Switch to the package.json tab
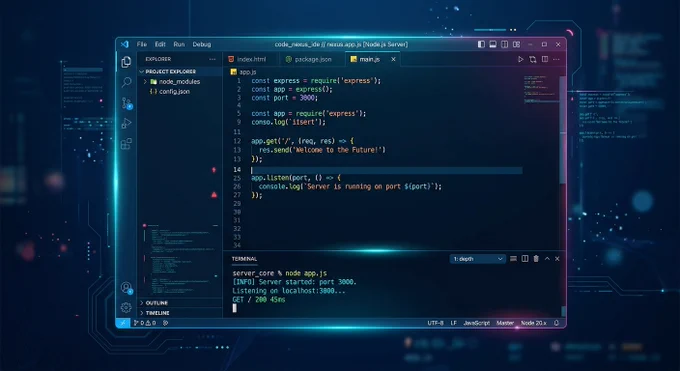The image size is (680, 371). [309, 59]
